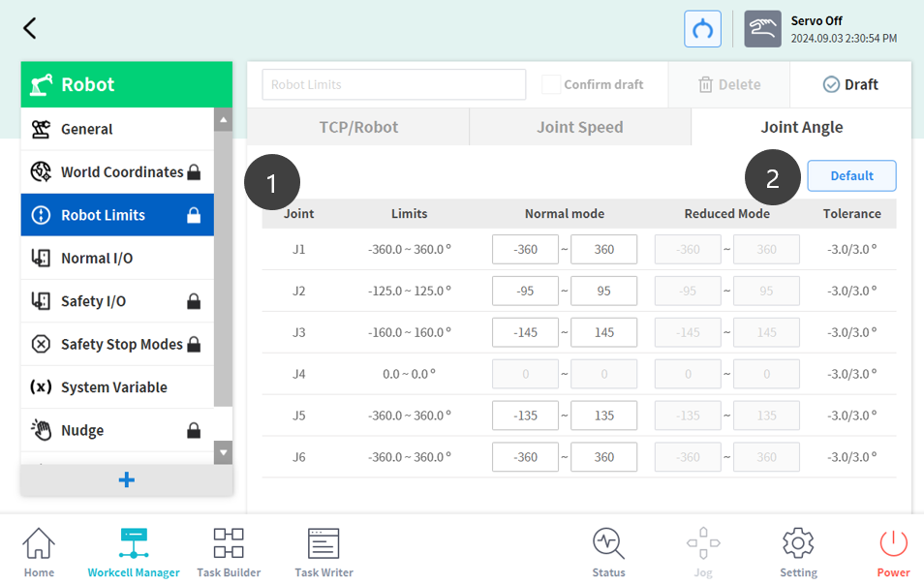This screenshot has height=585, width=924.
Task: Switch to the Joint Speed tab
Action: pyautogui.click(x=579, y=127)
